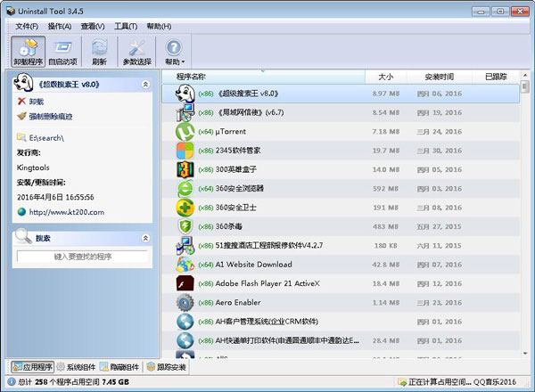Select the Aero Enabler gear icon
The width and height of the screenshot is (535, 392).
[x=185, y=302]
